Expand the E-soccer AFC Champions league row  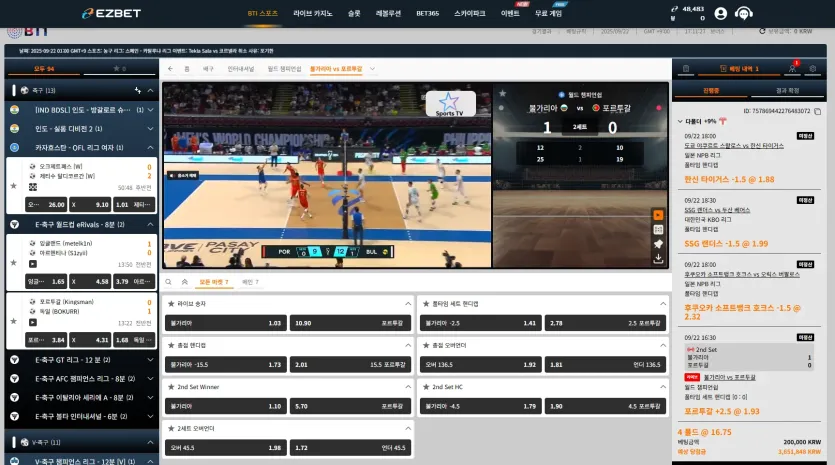click(x=151, y=379)
